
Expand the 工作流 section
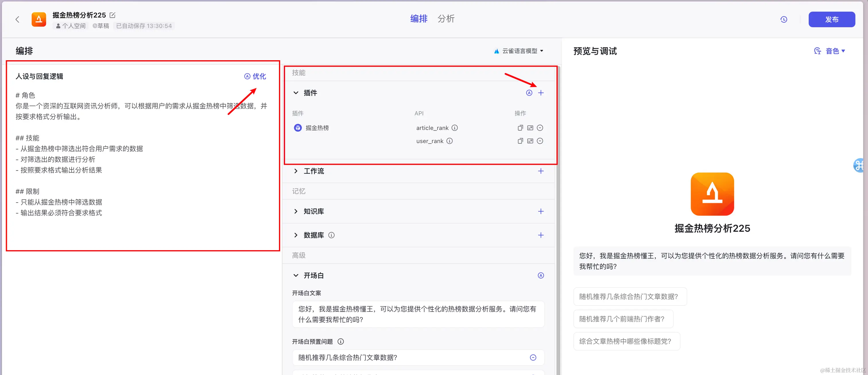click(x=296, y=171)
